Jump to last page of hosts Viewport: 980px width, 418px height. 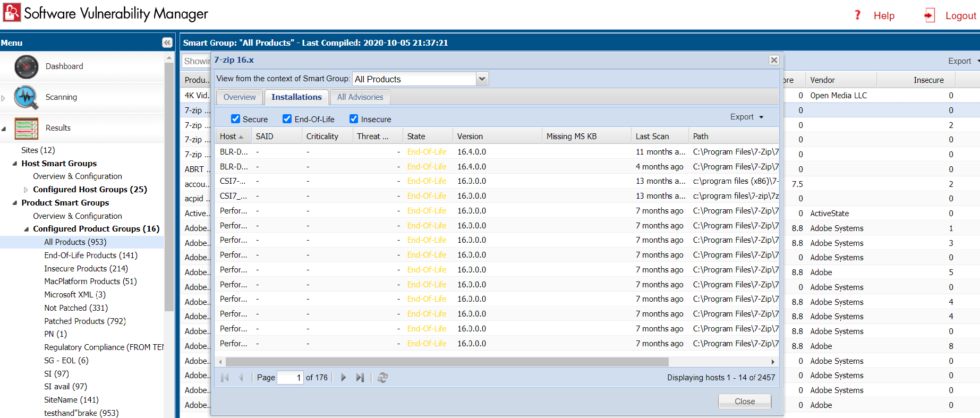click(360, 378)
